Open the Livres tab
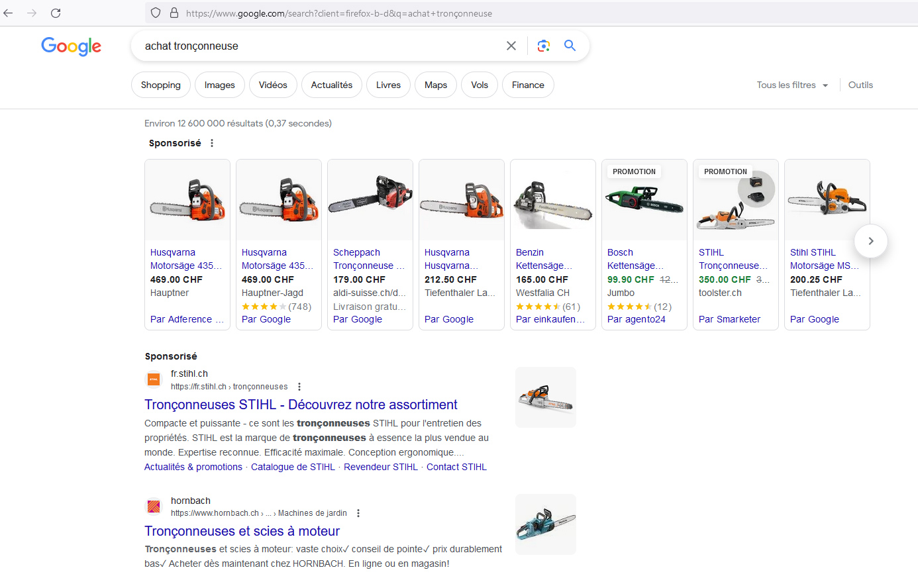Viewport: 918px width, 588px height. 388,85
